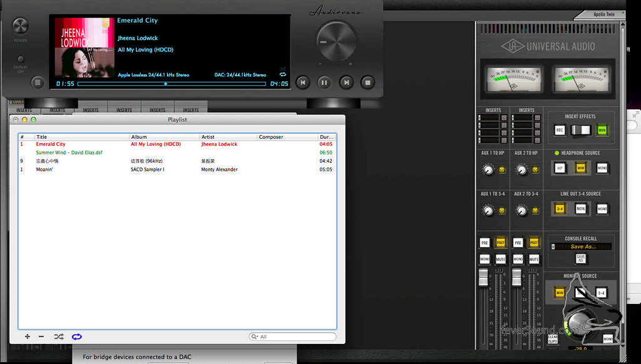Click the "Monty Alexander" artist cell

(219, 169)
